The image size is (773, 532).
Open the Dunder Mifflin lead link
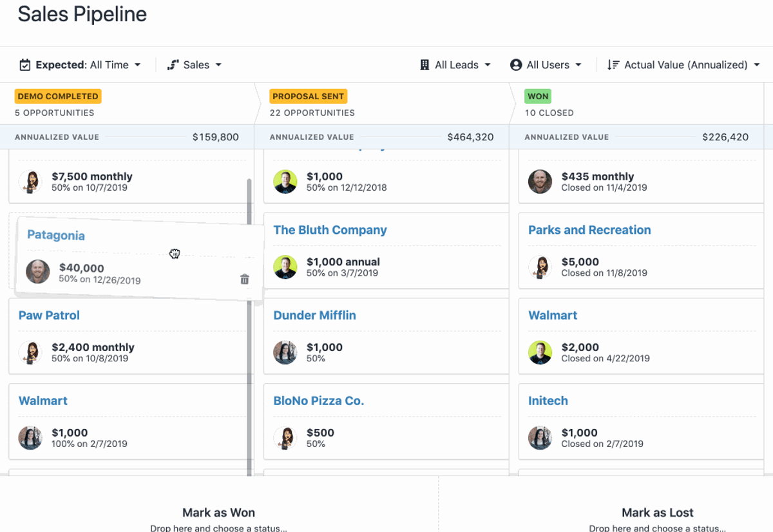[314, 316]
